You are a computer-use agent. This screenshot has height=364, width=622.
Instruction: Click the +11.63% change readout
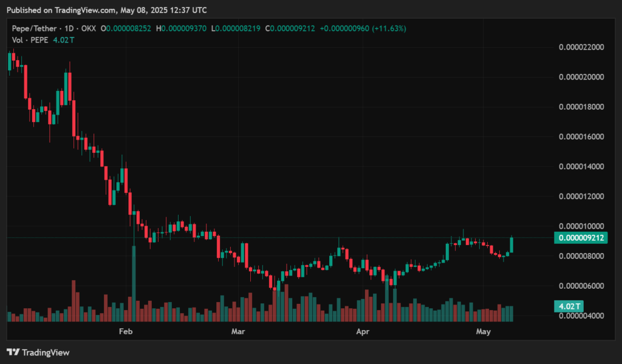(x=389, y=29)
